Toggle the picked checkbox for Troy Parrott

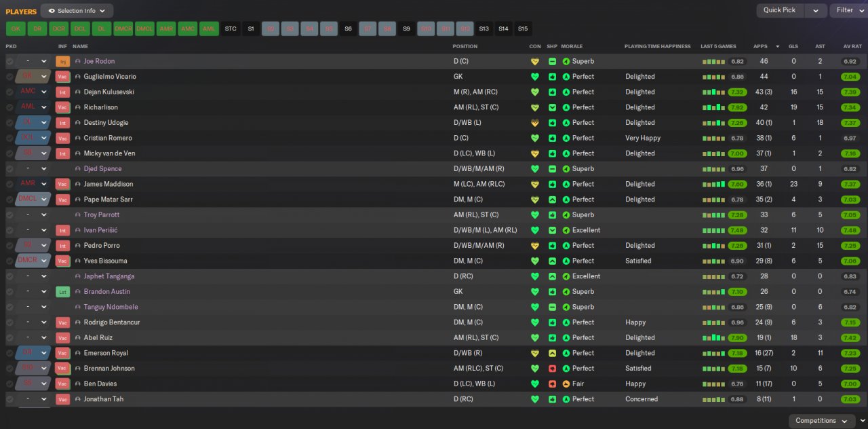pyautogui.click(x=9, y=214)
